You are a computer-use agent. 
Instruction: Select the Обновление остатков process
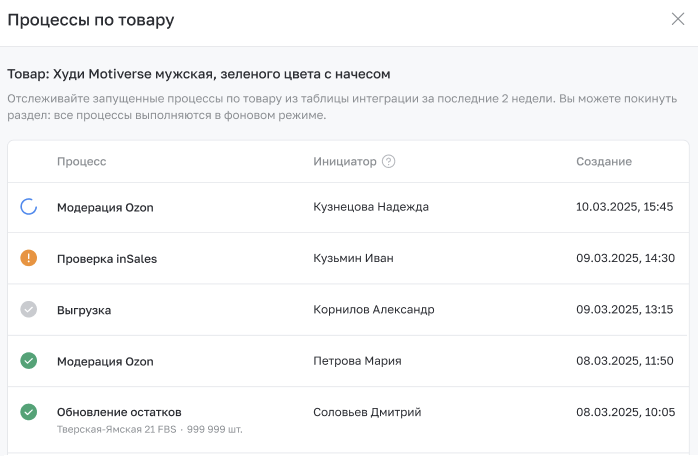point(119,412)
